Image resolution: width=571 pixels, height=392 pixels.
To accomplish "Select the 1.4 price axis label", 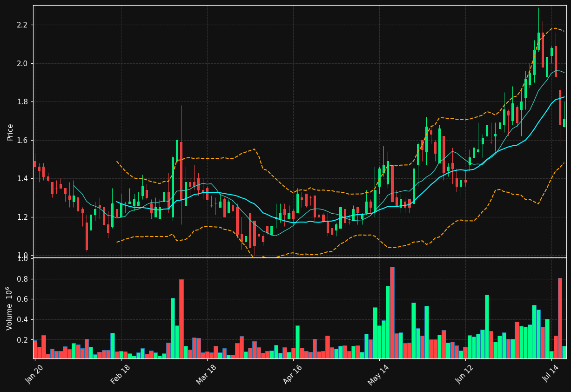I will (x=23, y=178).
